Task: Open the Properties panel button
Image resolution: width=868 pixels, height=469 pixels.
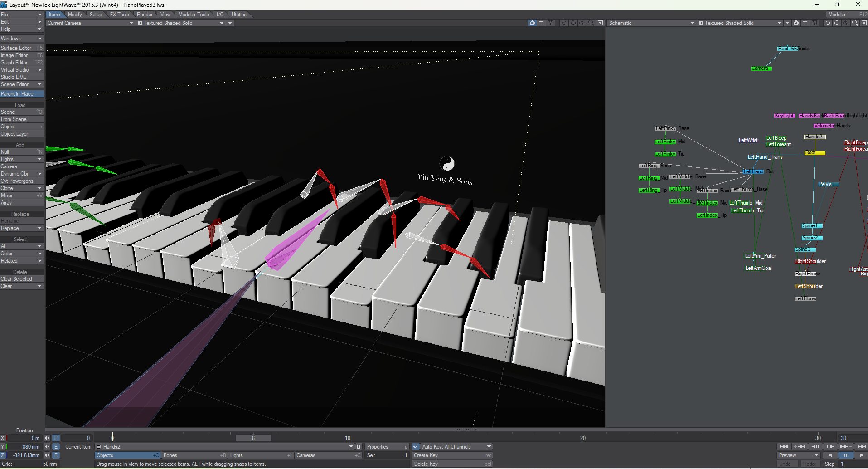Action: (x=387, y=447)
